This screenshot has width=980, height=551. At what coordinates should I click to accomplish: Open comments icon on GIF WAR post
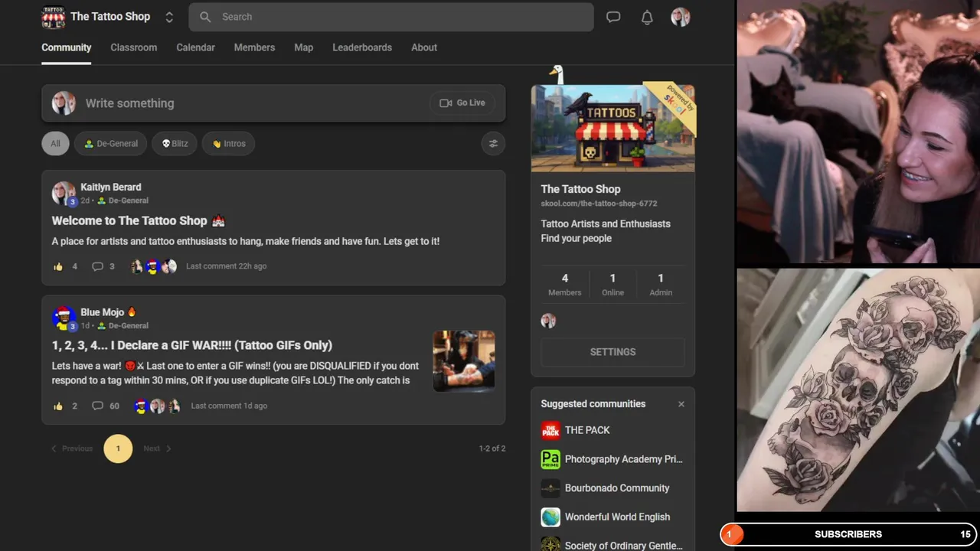coord(97,406)
